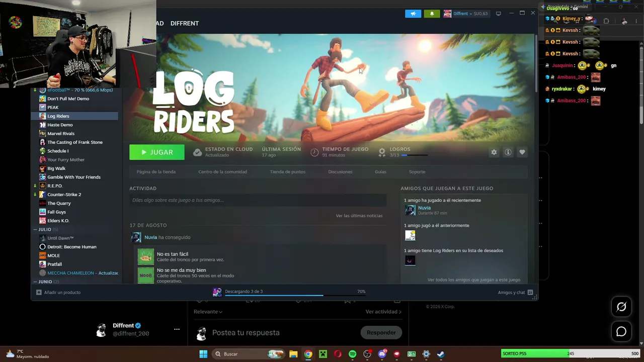Click Ver todos los amigos que juegan

tap(473, 280)
